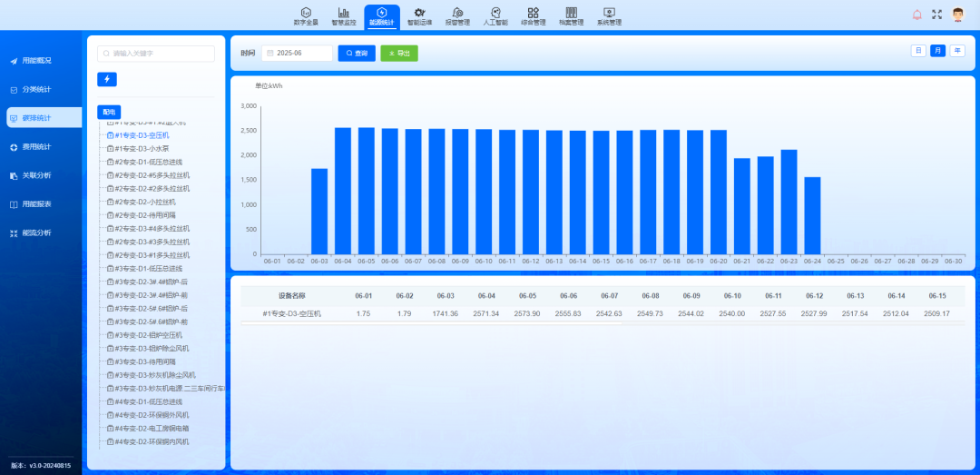
Task: Click the lightning electricity type button
Action: tap(107, 80)
